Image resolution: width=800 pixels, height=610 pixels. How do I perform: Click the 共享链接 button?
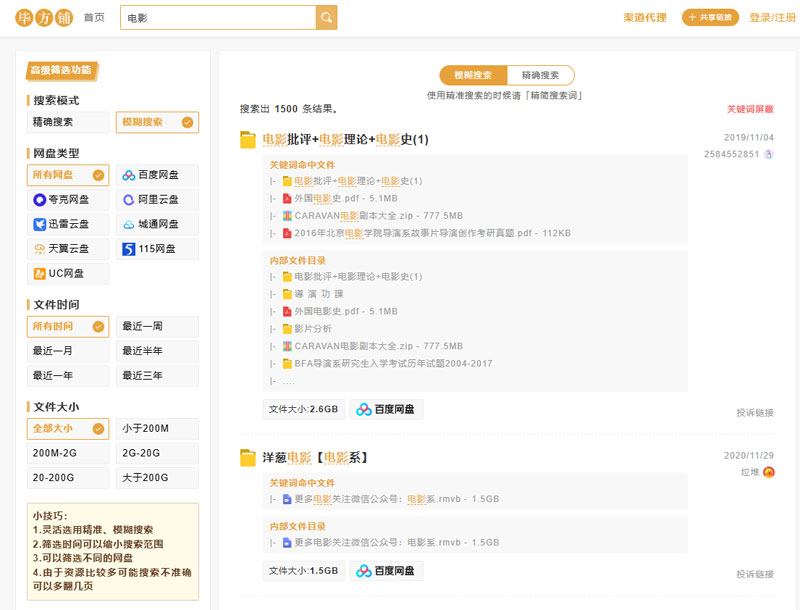[710, 17]
